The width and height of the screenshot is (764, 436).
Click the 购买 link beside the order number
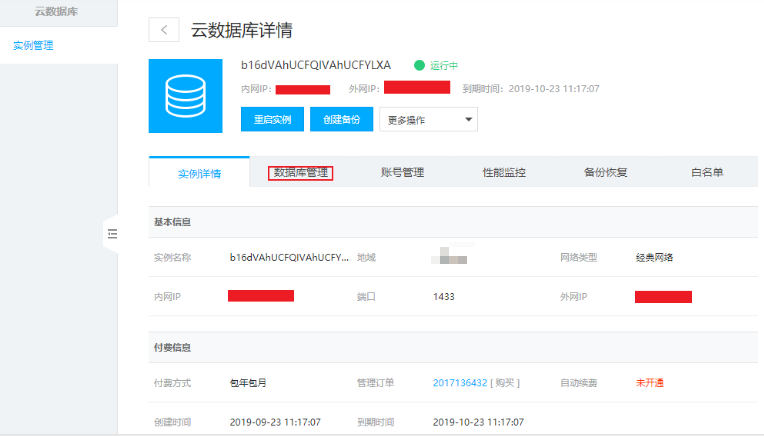coord(504,383)
